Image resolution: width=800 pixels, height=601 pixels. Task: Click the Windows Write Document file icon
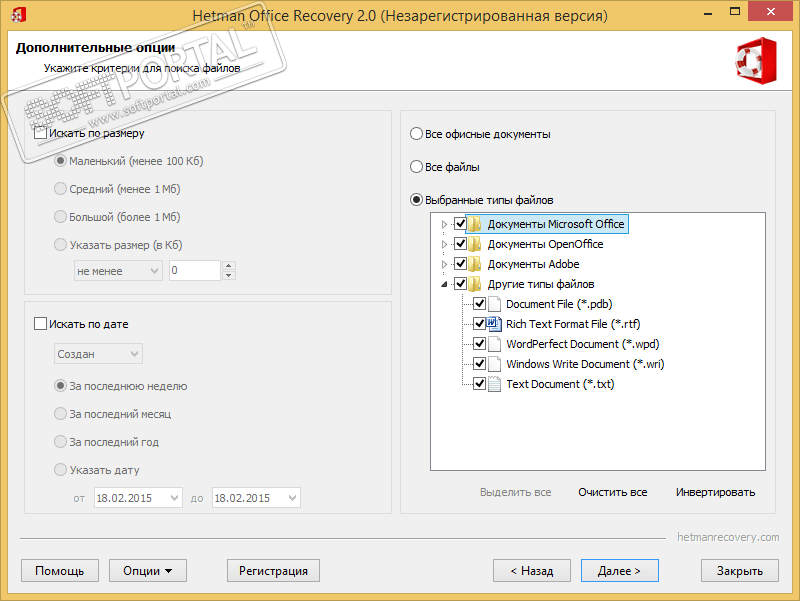[494, 364]
